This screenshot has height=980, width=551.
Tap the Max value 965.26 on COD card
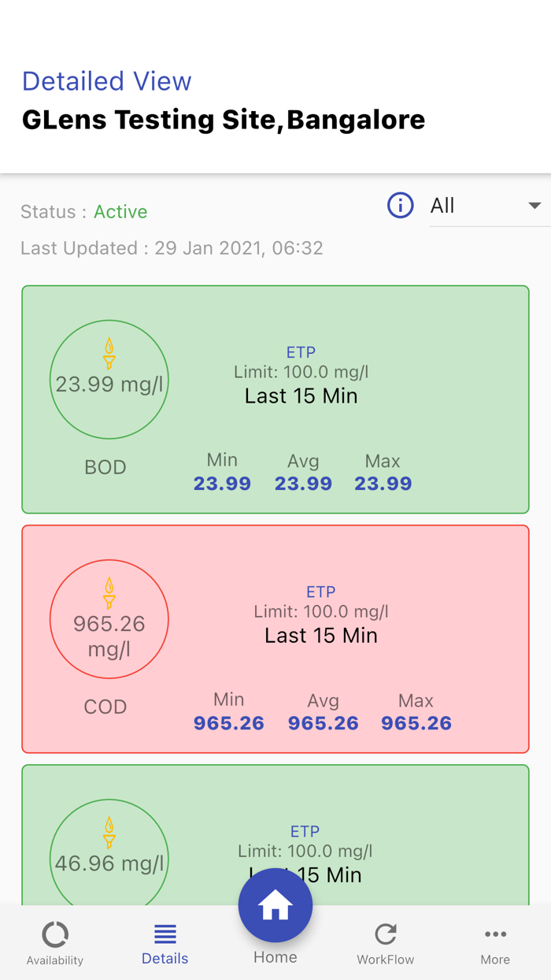pos(416,722)
